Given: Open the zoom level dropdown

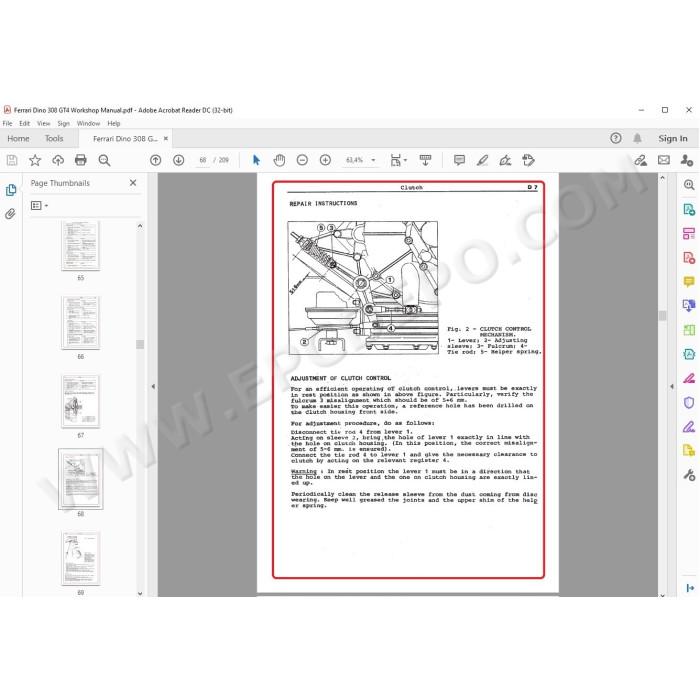Looking at the screenshot, I should point(373,160).
